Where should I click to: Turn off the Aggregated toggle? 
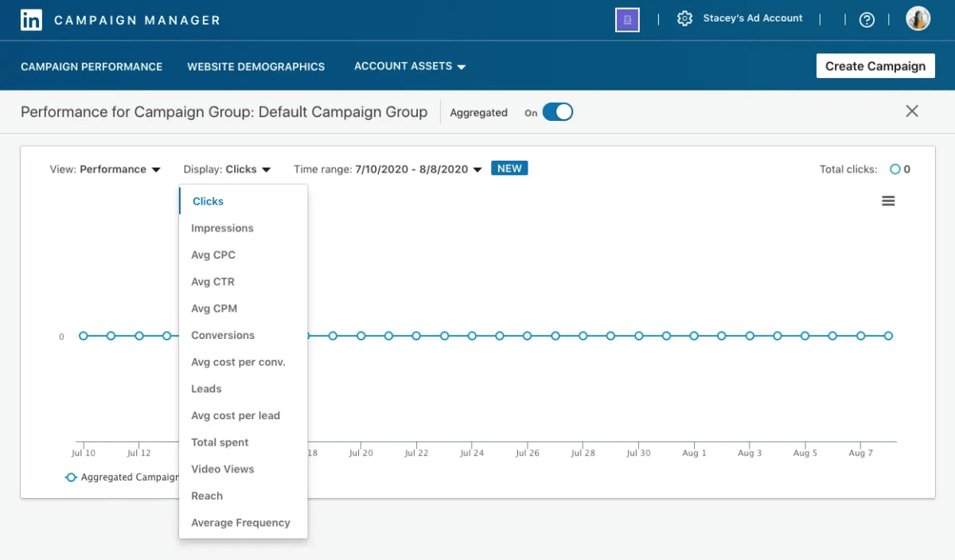coord(557,112)
